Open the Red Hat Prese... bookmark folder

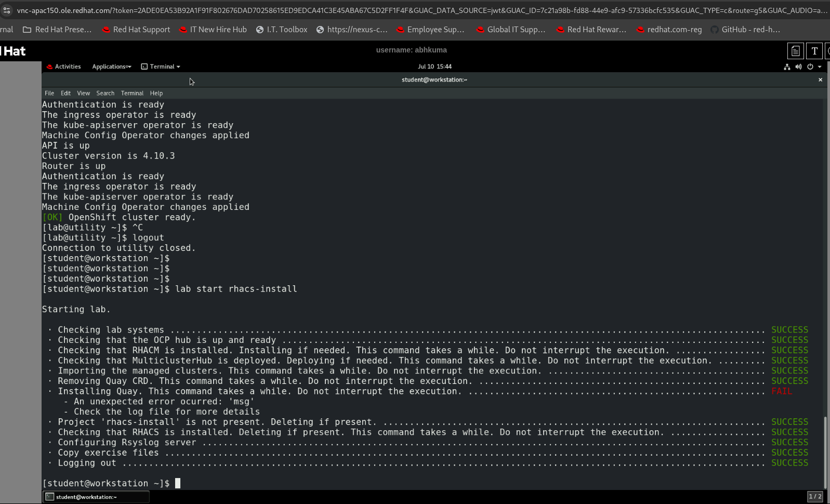coord(57,30)
